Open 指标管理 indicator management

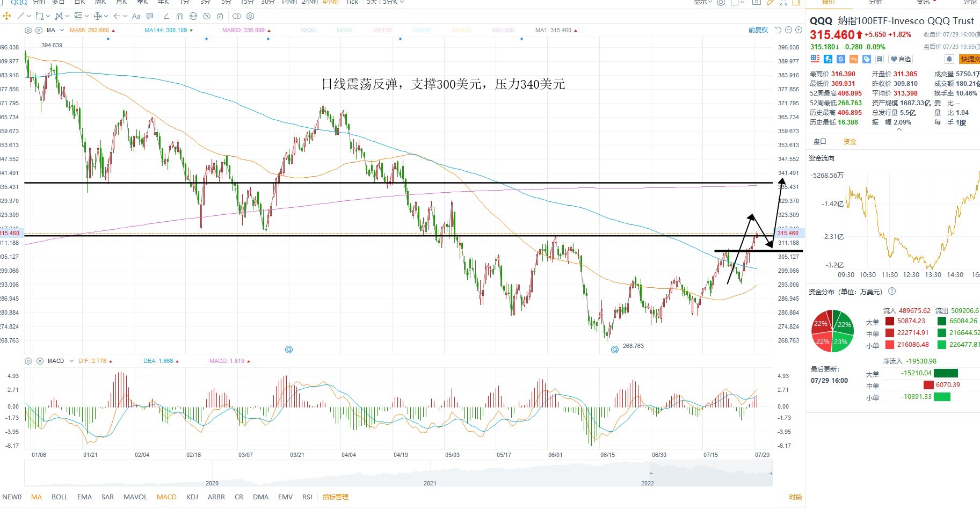(x=335, y=497)
